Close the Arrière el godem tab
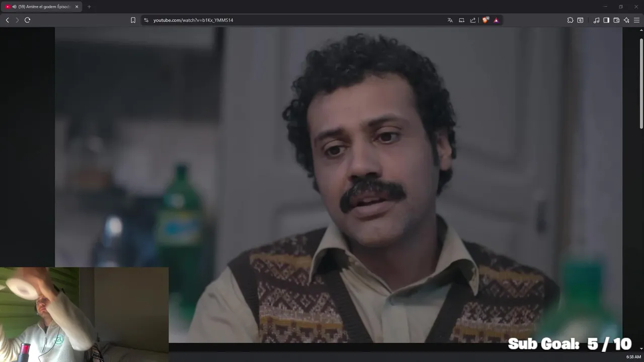This screenshot has height=362, width=644. [77, 7]
